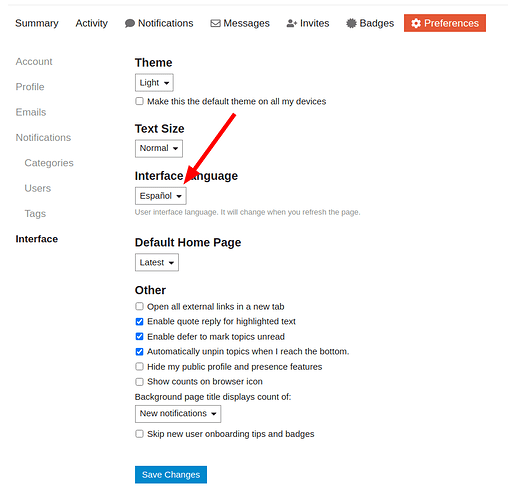Image resolution: width=508 pixels, height=500 pixels.
Task: Click the user-plus Invites icon
Action: (292, 23)
